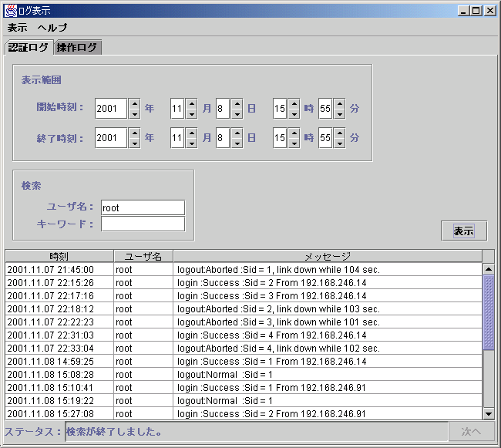501x448 pixels.
Task: Click the end time minute field 55
Action: click(x=325, y=138)
